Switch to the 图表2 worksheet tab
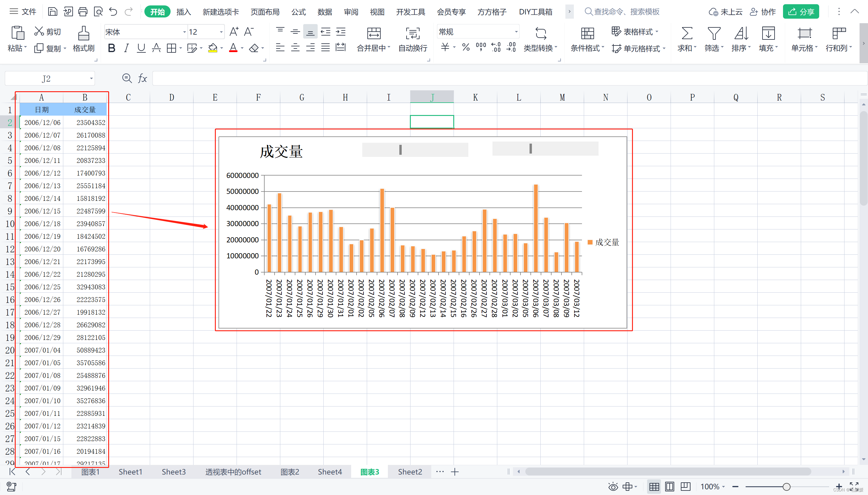The height and width of the screenshot is (495, 868). pyautogui.click(x=290, y=472)
